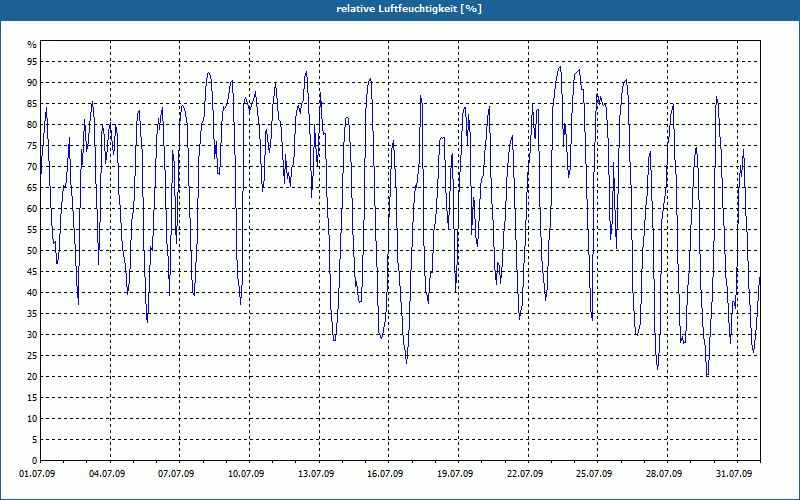Click the y-axis value 70
800x500 pixels.
coord(32,167)
